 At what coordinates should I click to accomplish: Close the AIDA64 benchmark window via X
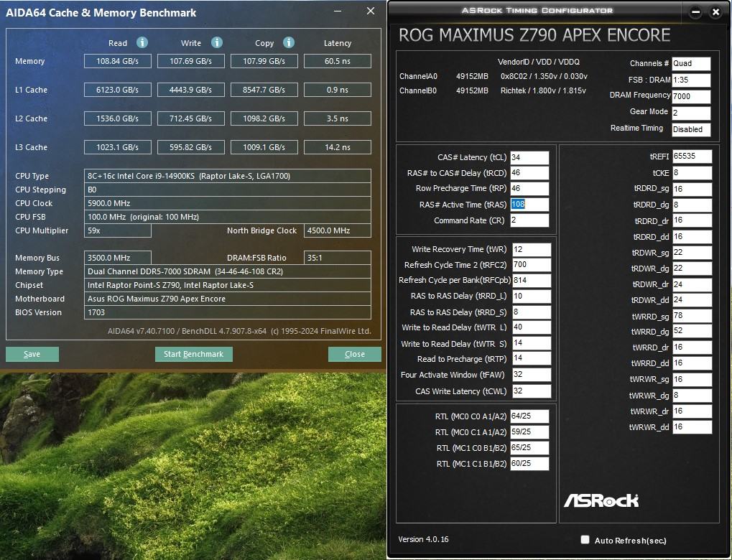point(371,11)
